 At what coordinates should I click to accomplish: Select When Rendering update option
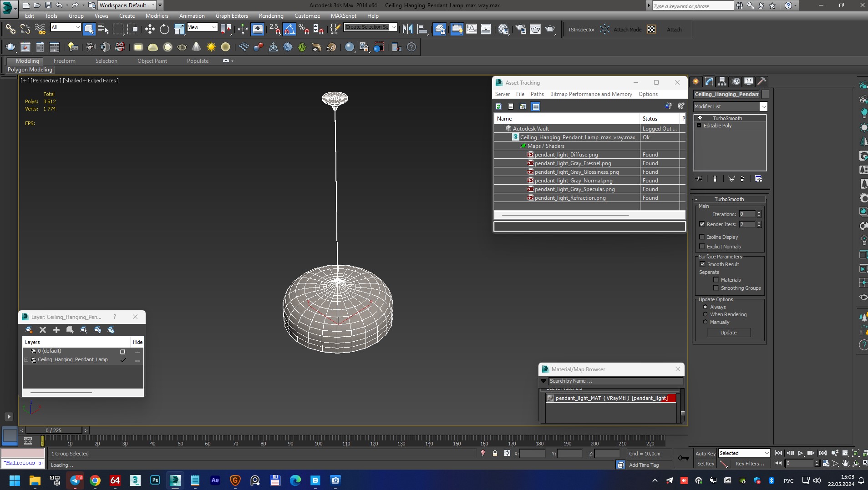(x=705, y=314)
